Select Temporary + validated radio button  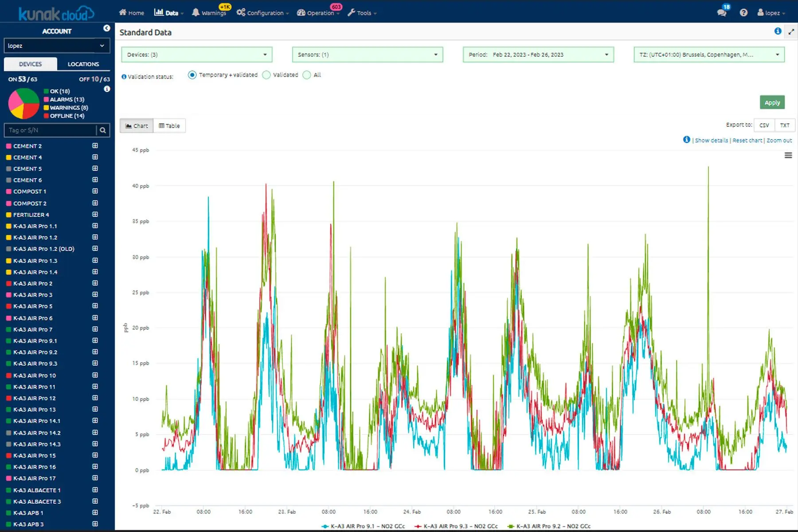pos(192,75)
